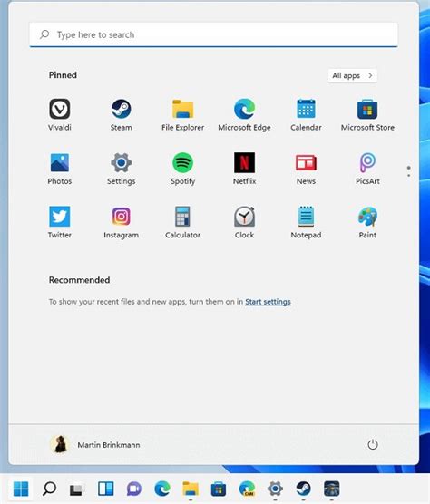Click the Windows Start button on taskbar
430x504 pixels.
click(21, 489)
